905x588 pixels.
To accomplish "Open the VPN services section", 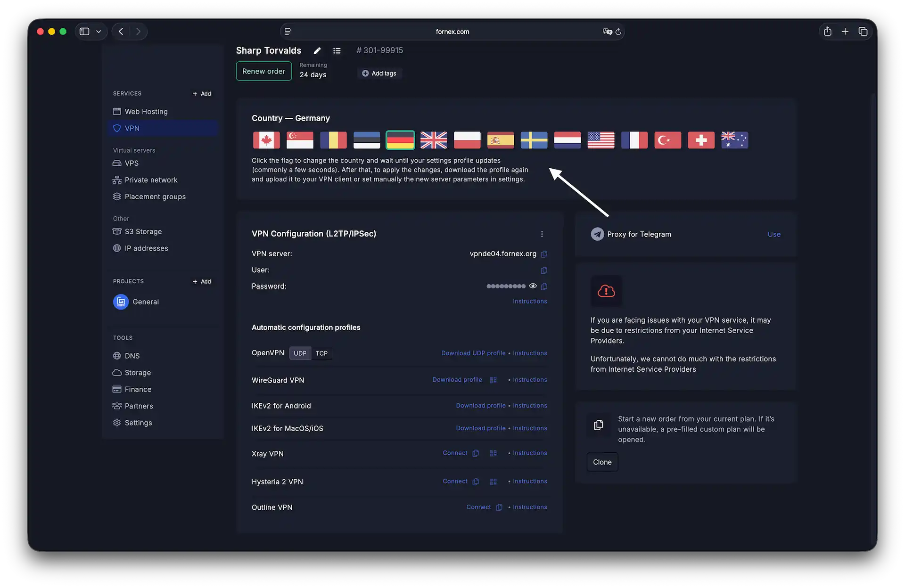I will [x=163, y=128].
